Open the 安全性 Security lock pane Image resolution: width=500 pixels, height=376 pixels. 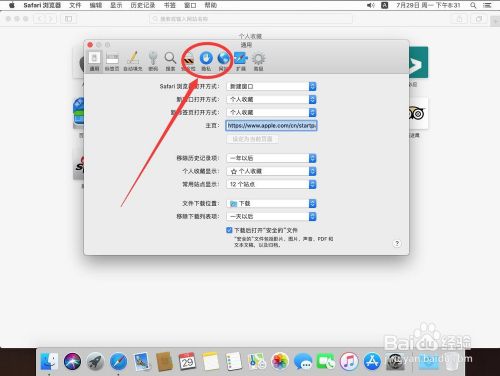click(x=188, y=61)
